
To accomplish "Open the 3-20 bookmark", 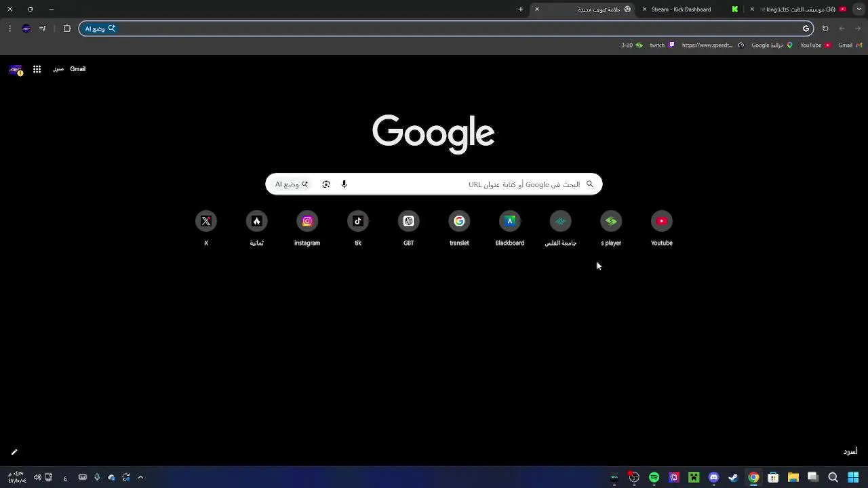I will (632, 45).
